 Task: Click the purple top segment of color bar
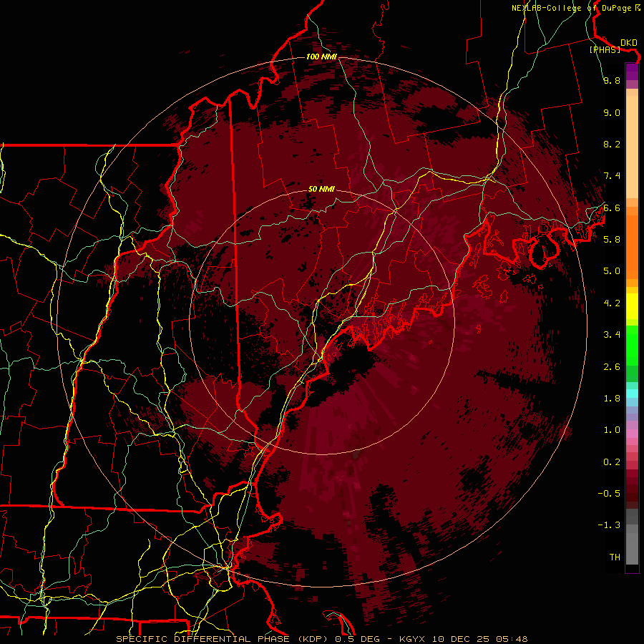632,72
